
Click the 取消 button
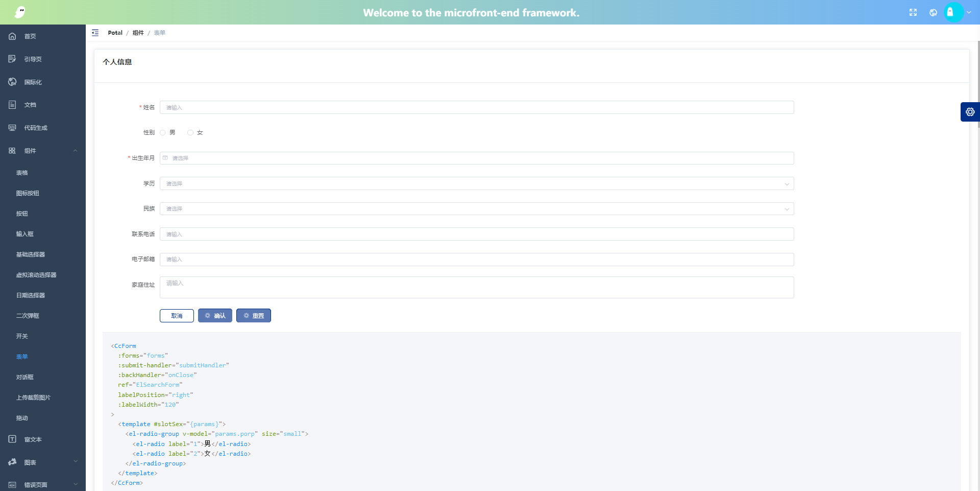pos(177,316)
